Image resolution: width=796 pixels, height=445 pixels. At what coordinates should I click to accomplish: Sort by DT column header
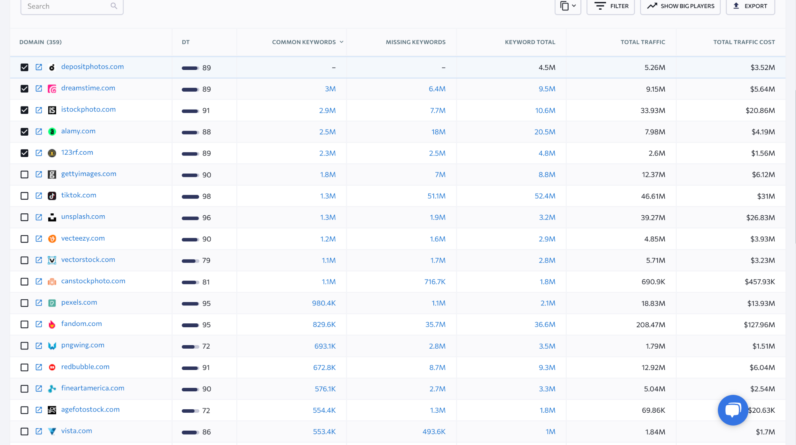185,42
